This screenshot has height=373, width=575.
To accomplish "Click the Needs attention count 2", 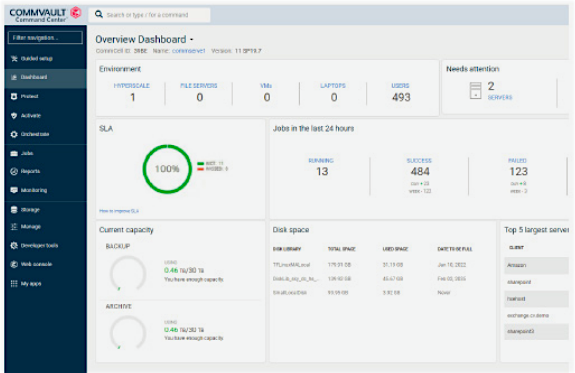I will (491, 86).
